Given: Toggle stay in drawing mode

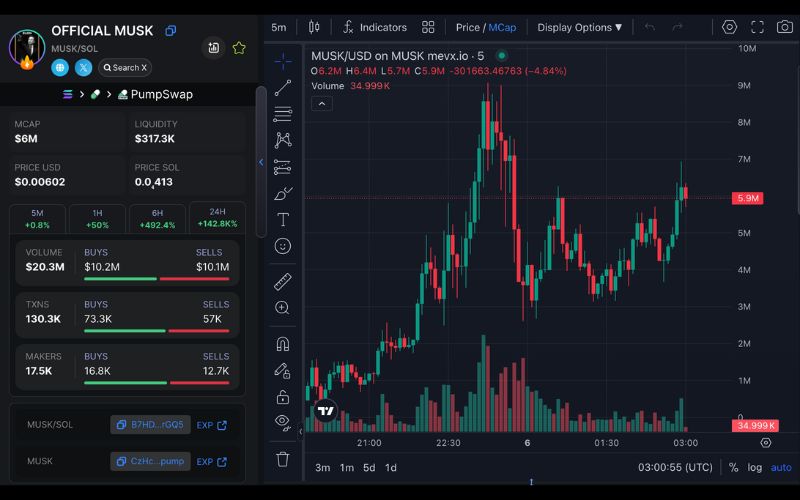Looking at the screenshot, I should click(283, 370).
